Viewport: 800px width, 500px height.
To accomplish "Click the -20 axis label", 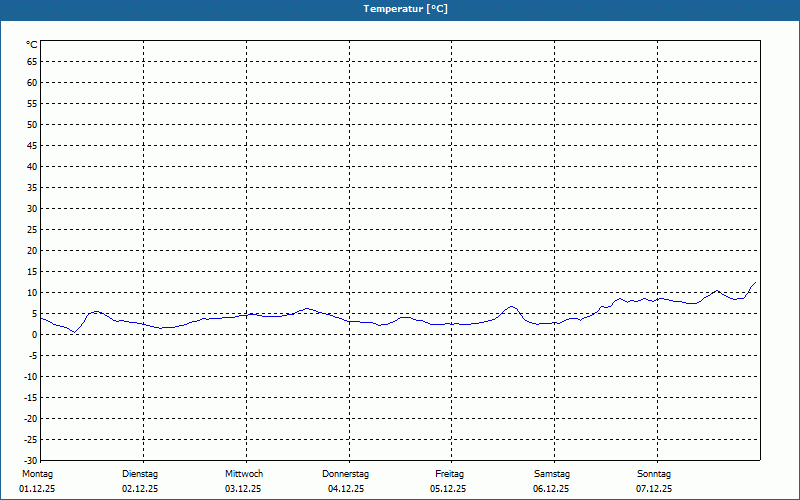I will [31, 419].
